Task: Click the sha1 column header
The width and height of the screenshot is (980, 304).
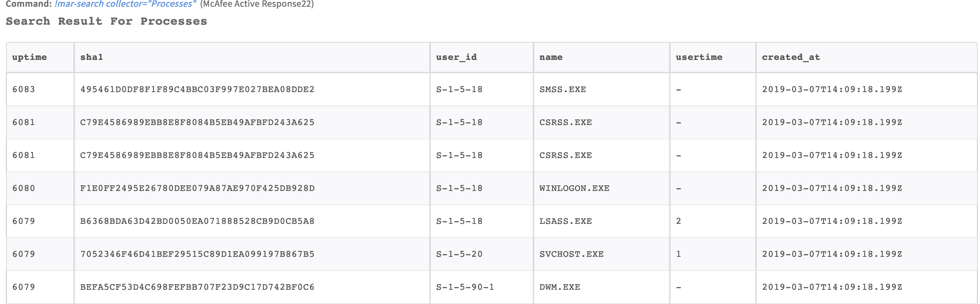Action: coord(91,57)
